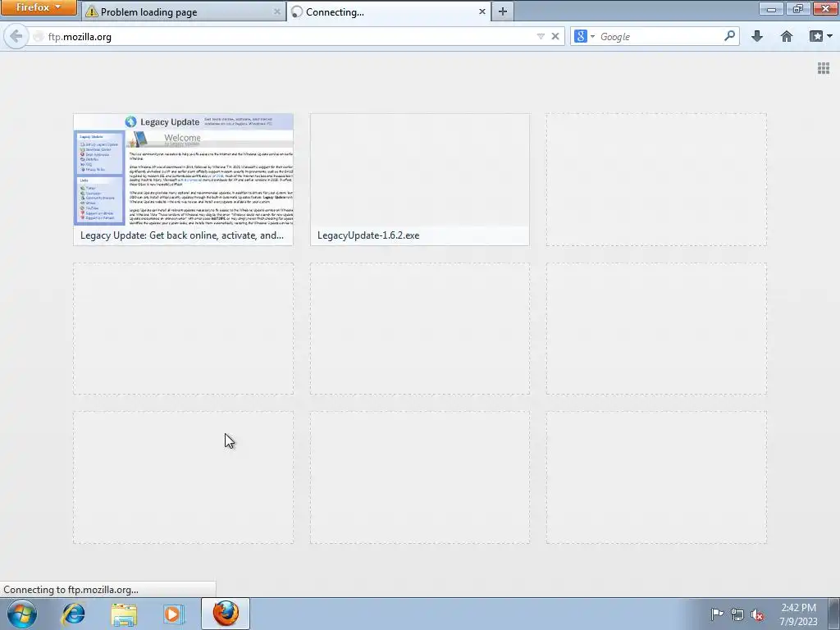
Task: Open the LegacyUpdate-1.6.2.exe tile
Action: [419, 180]
